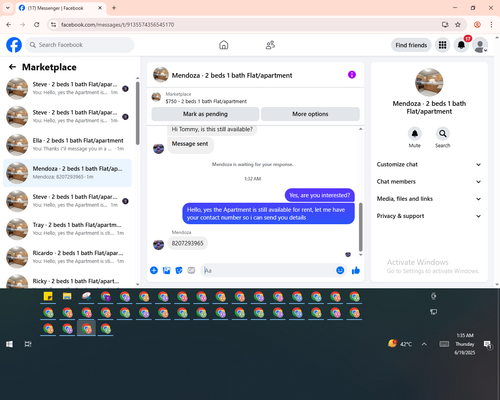Close the Messenger | Facebook tab

click(x=100, y=8)
